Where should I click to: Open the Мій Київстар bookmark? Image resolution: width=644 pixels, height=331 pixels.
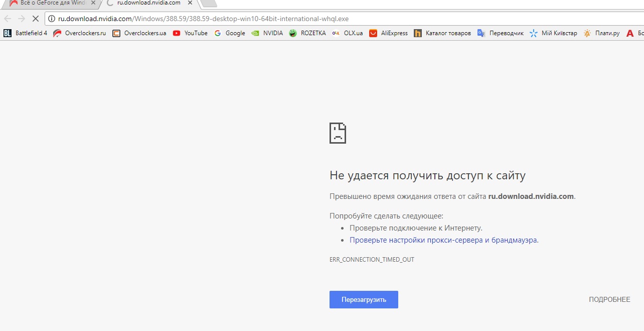point(554,33)
